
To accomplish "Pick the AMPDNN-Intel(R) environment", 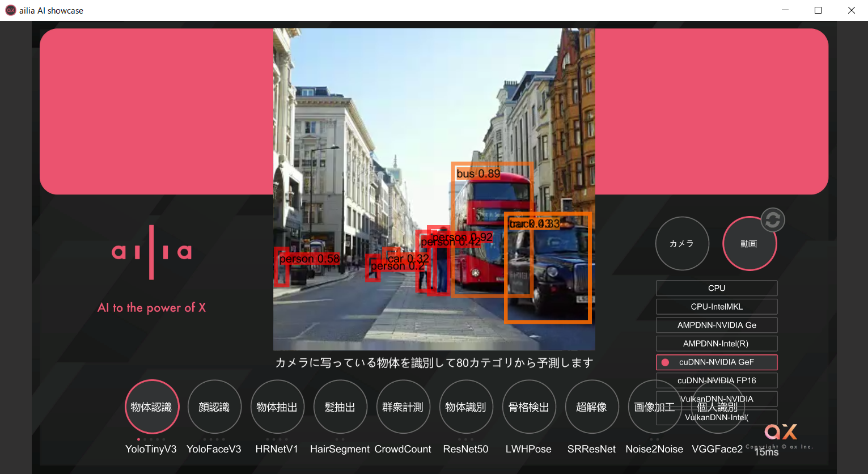I will (x=717, y=344).
